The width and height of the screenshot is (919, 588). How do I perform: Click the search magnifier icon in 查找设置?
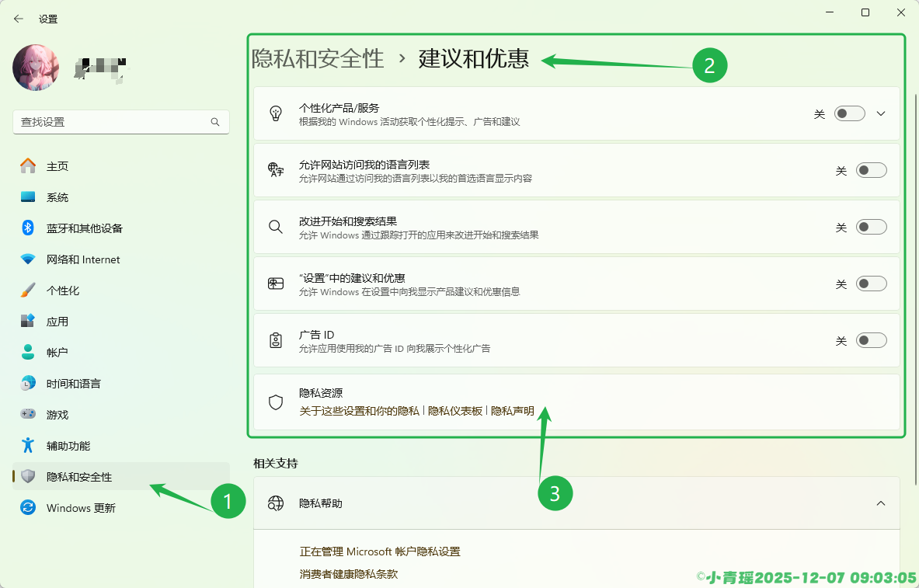215,122
